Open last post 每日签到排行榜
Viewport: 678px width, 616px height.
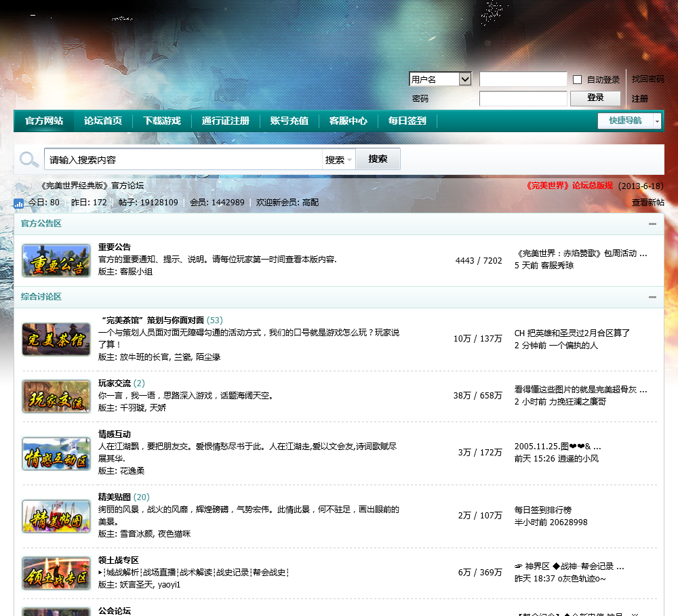(543, 510)
